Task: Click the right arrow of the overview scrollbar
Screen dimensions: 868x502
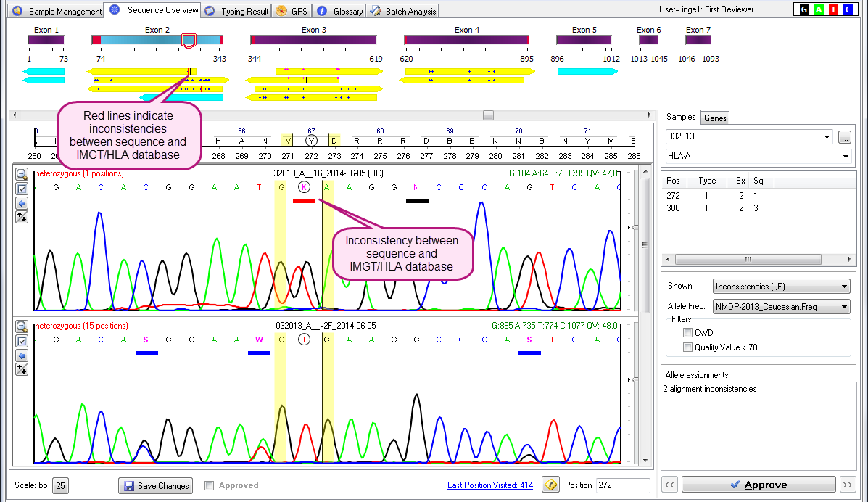Action: point(649,115)
